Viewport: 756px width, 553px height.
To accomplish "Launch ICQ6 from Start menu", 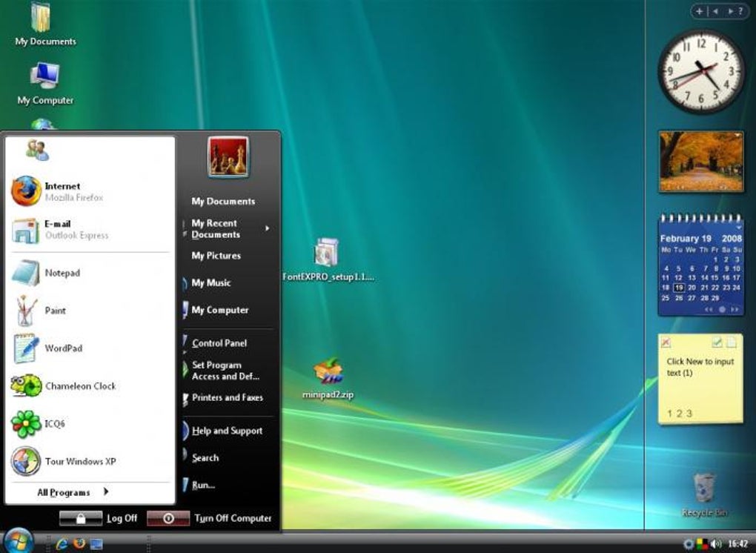I will pyautogui.click(x=90, y=423).
